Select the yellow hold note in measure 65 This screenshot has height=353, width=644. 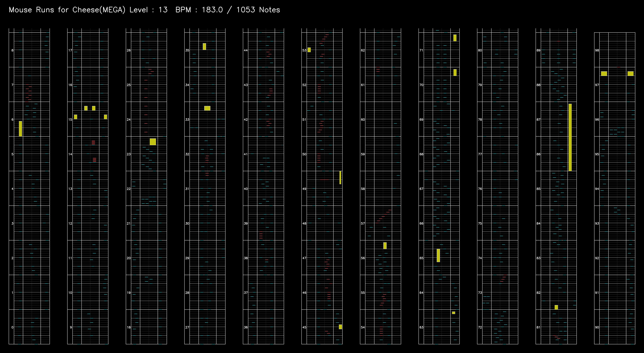(438, 255)
